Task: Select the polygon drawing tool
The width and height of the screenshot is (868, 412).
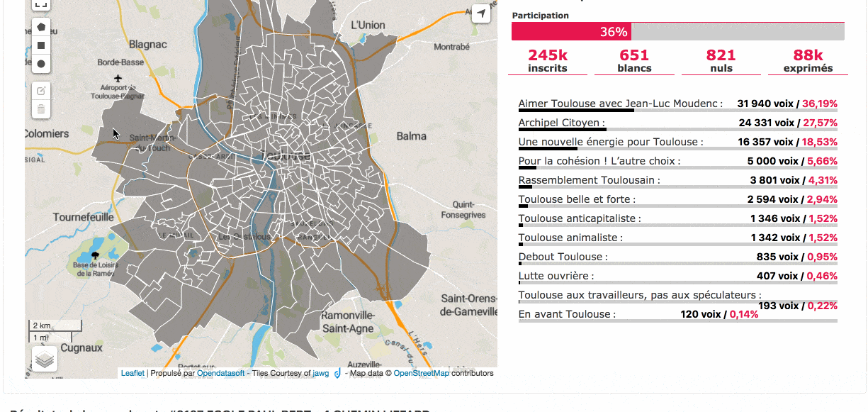Action: click(41, 27)
